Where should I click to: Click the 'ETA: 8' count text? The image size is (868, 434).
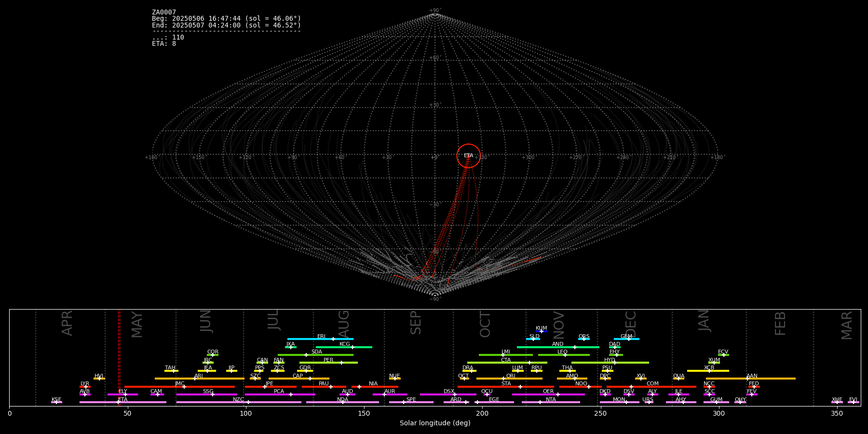tap(164, 44)
